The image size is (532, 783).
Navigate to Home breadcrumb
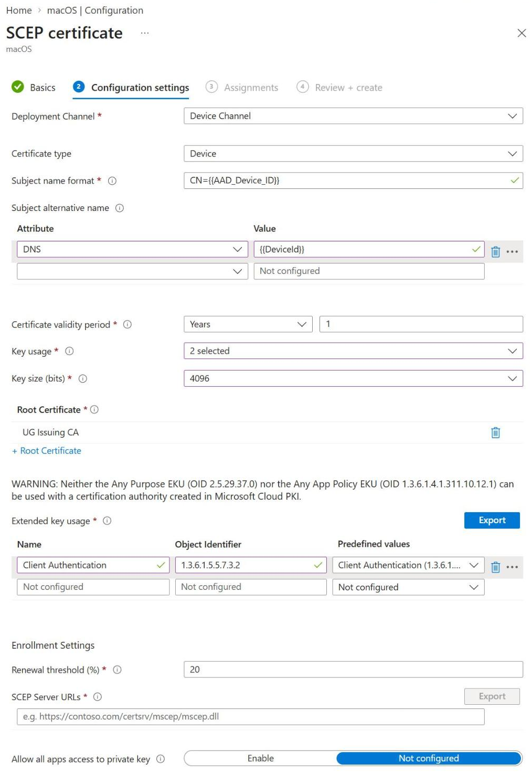[19, 10]
